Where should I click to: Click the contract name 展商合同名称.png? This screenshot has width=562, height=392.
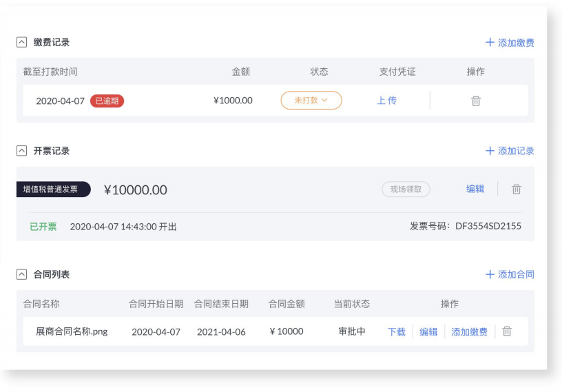(x=72, y=331)
